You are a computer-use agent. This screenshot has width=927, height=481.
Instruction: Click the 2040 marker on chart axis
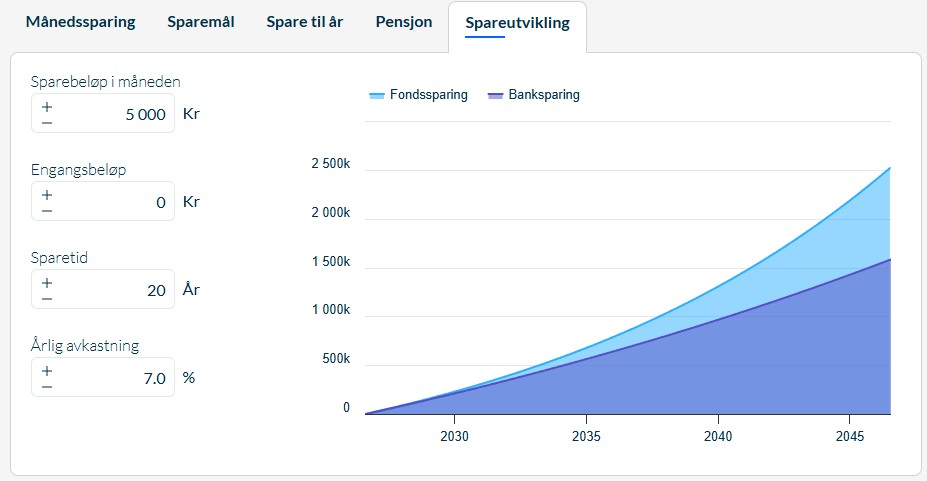coord(718,436)
